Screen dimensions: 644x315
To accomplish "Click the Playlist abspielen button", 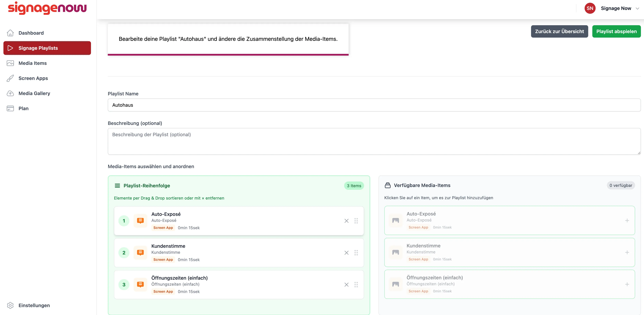I will (616, 31).
